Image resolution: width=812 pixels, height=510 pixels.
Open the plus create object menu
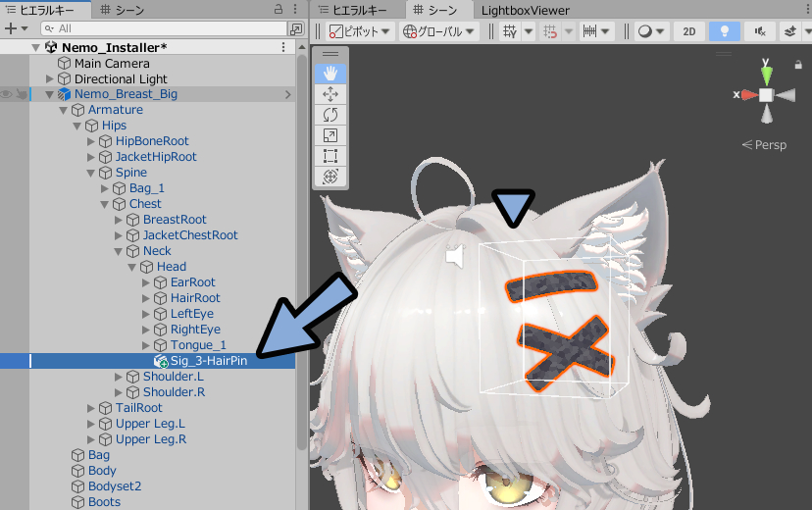16,29
